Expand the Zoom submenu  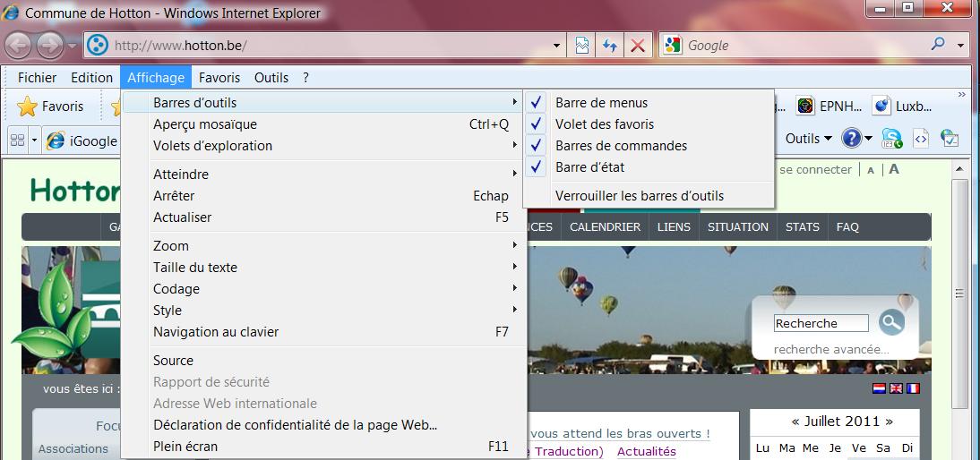click(x=171, y=246)
